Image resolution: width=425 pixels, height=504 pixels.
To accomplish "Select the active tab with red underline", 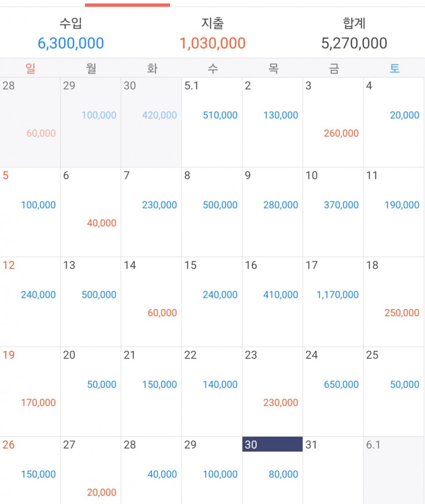I will click(128, 5).
